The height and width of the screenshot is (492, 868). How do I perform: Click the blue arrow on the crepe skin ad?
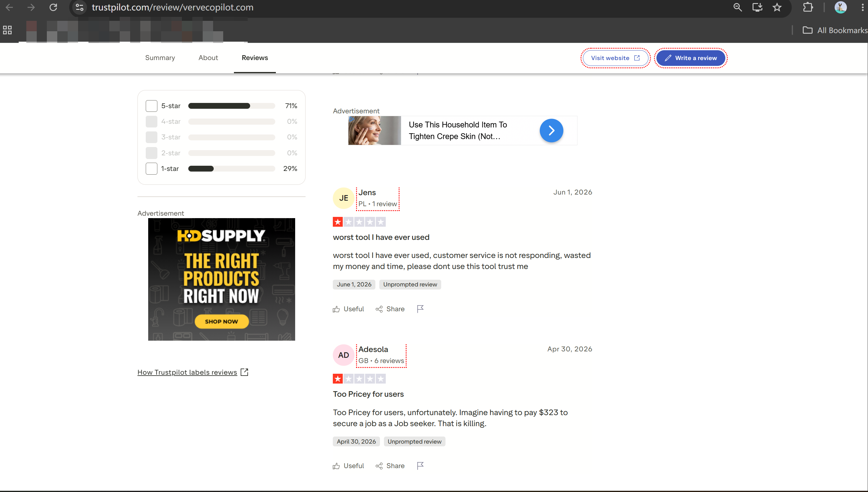click(x=551, y=131)
